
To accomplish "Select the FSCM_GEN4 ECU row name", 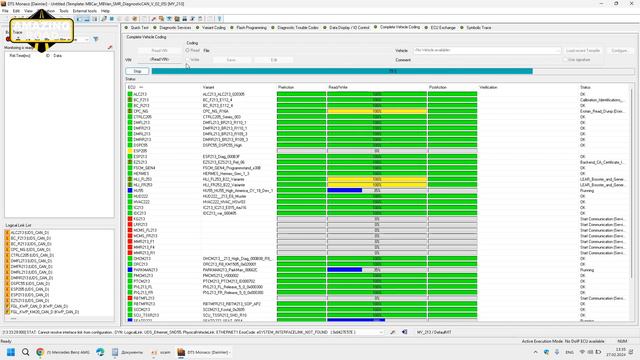I will 144,168.
